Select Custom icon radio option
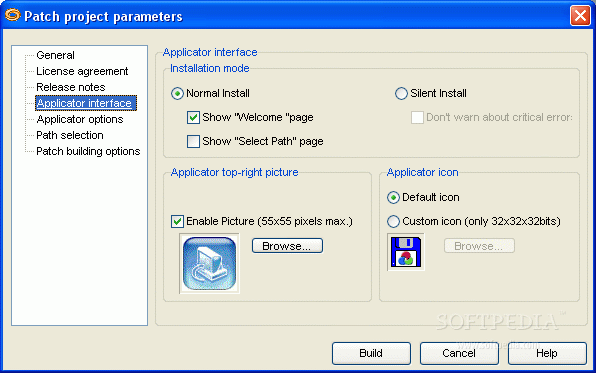596x373 pixels. [x=393, y=221]
